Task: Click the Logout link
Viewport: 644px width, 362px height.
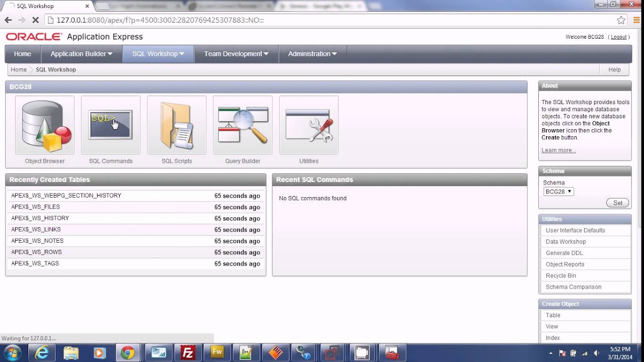Action: click(619, 37)
